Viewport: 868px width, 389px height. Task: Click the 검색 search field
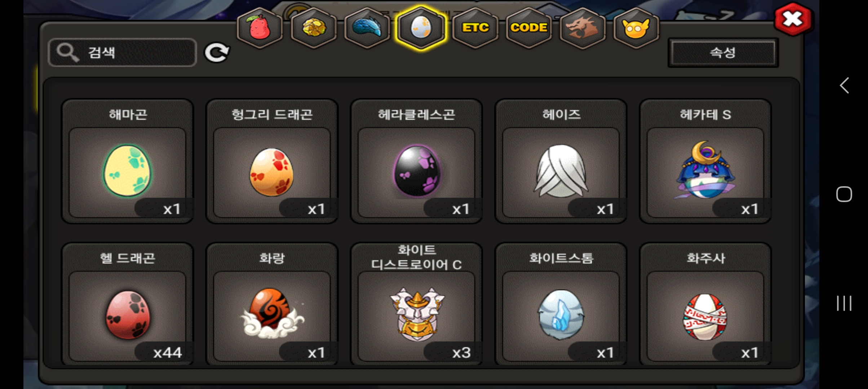point(122,53)
